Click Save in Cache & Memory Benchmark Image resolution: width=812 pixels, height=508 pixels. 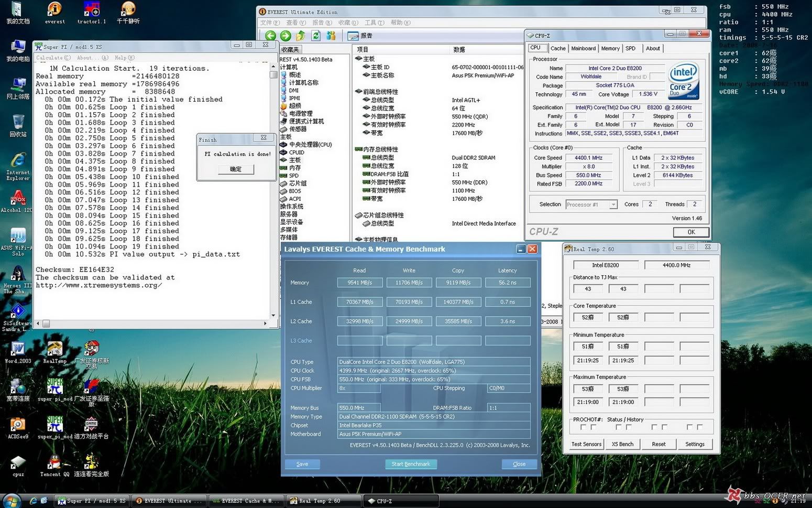302,464
